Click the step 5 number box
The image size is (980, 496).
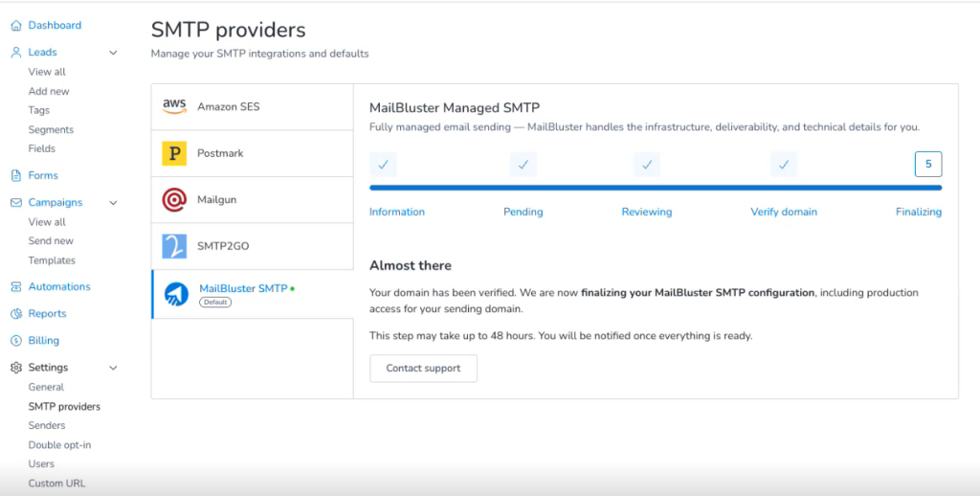click(x=928, y=165)
